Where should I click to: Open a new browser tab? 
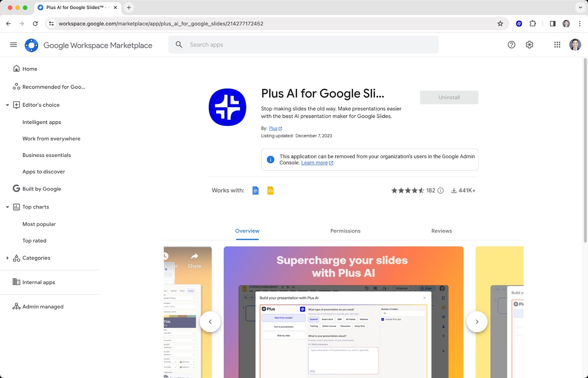point(129,7)
